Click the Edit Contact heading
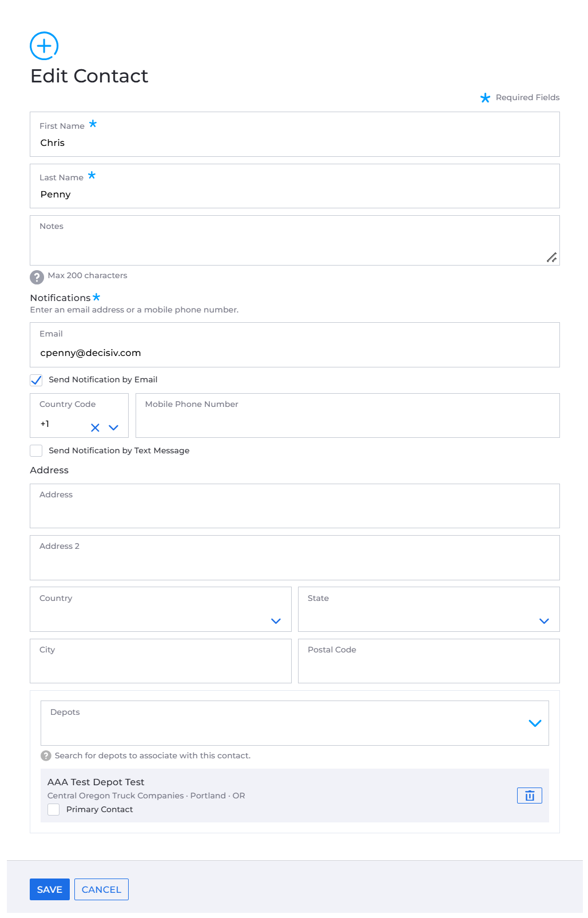 (x=89, y=76)
